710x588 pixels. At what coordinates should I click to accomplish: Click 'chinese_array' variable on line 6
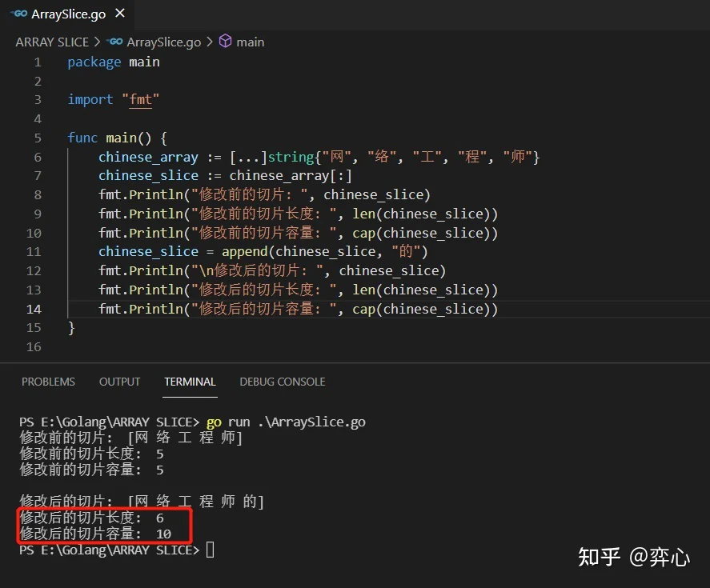pyautogui.click(x=148, y=157)
